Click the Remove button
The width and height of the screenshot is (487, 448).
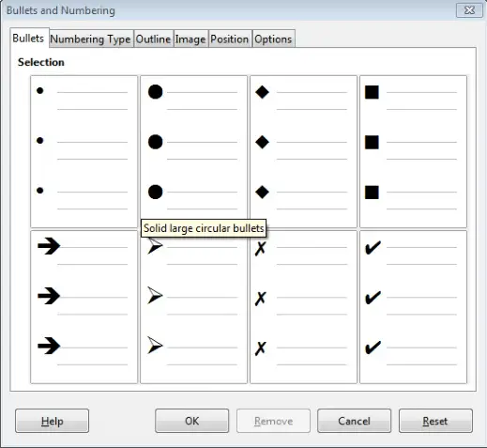(x=273, y=421)
